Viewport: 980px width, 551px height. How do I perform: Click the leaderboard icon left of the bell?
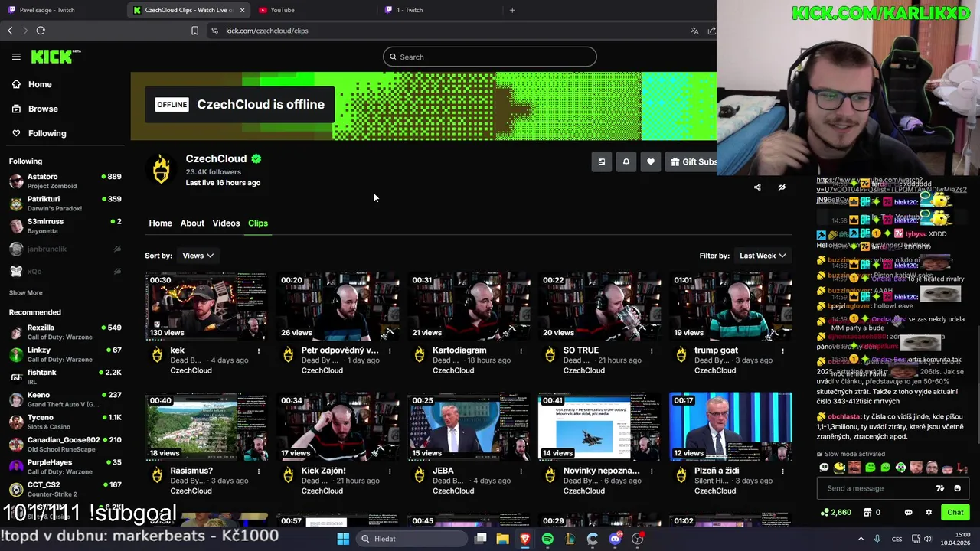602,161
